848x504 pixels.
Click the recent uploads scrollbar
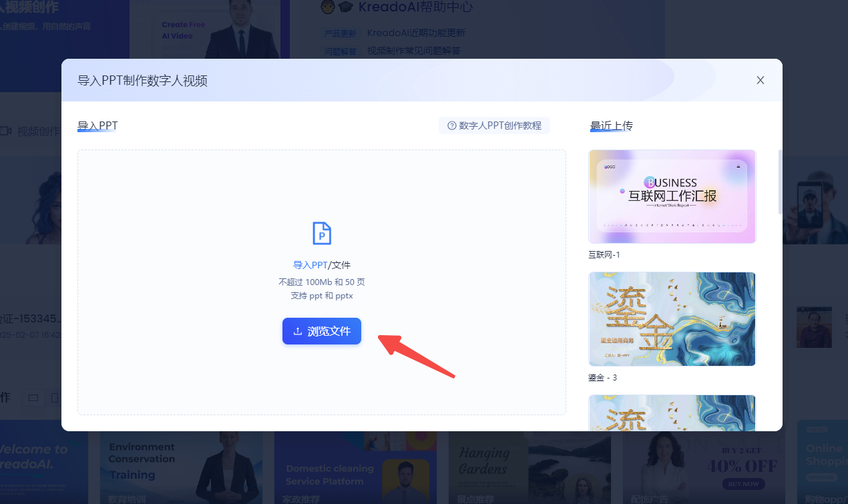[779, 182]
